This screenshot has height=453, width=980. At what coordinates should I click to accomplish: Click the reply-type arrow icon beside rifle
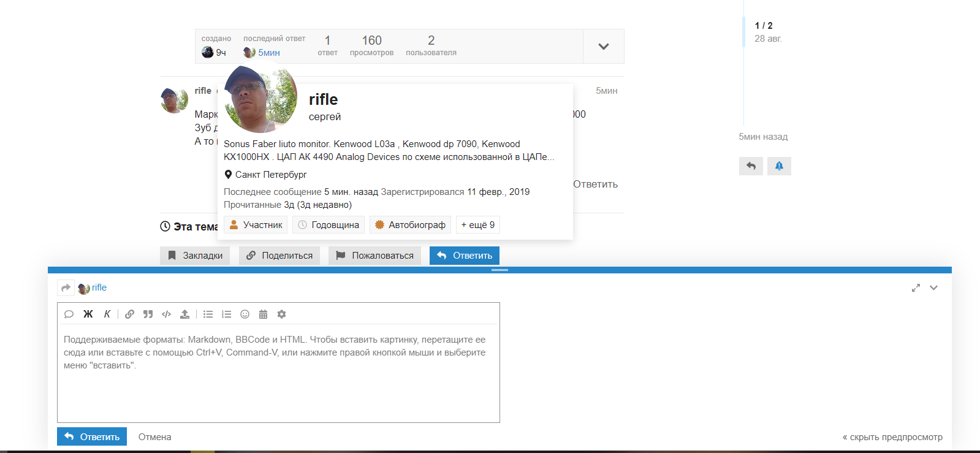pyautogui.click(x=66, y=287)
